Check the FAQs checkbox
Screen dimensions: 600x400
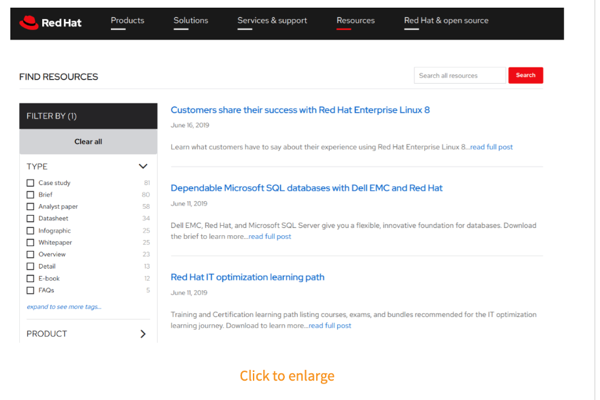point(30,291)
